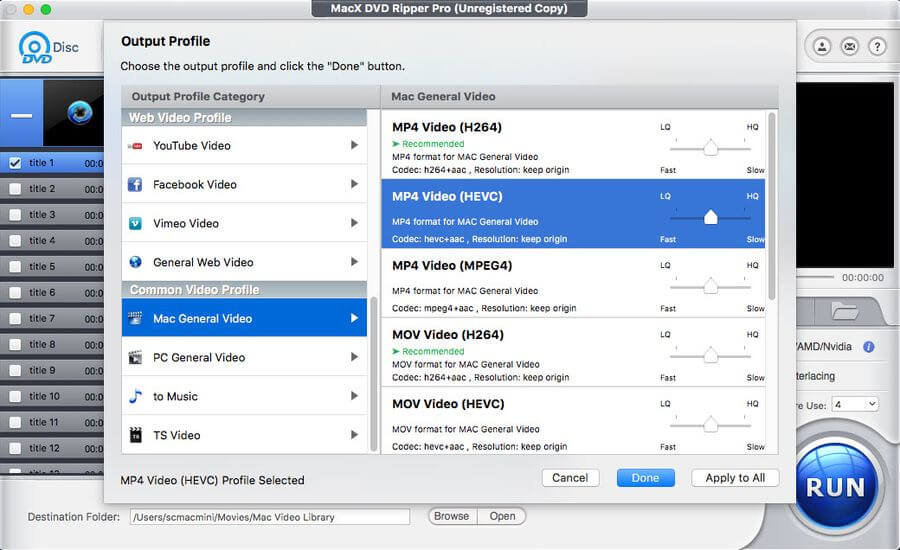Click Browse for destination folder
The height and width of the screenshot is (550, 900).
452,516
